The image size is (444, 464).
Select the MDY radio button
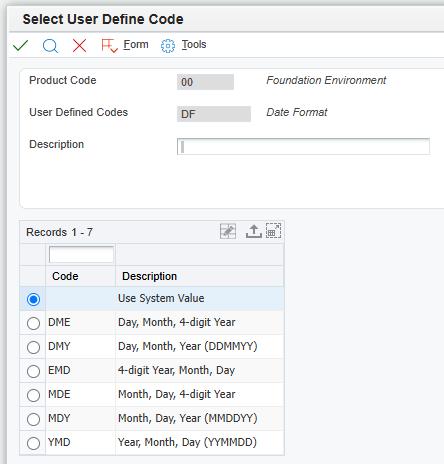(x=33, y=419)
